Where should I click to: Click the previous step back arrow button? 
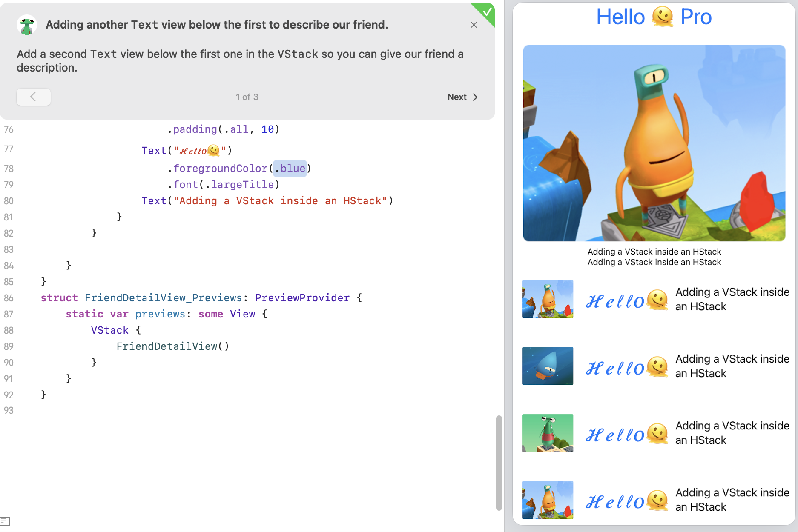(34, 97)
